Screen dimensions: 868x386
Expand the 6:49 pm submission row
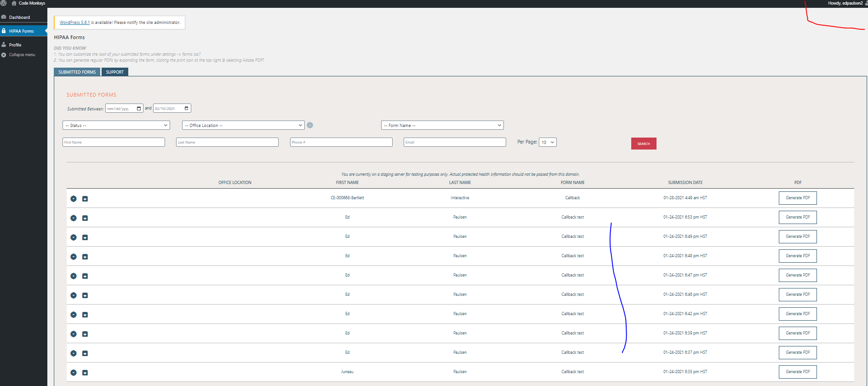pos(74,237)
